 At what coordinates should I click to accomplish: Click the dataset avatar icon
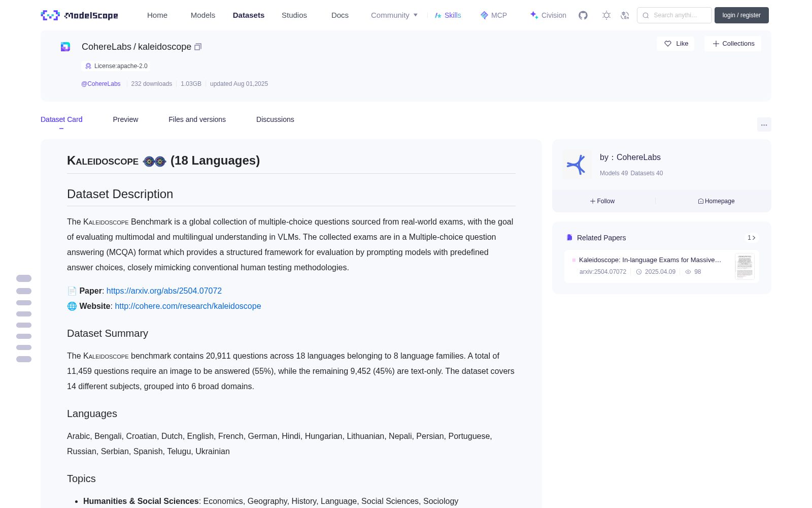[x=65, y=47]
